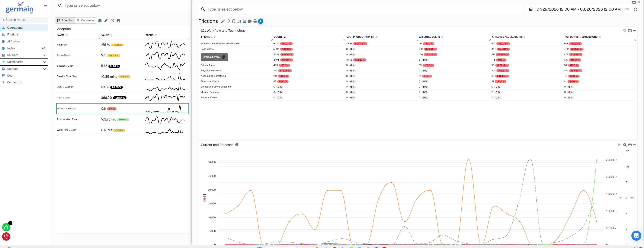Open Contact Us in sidebar
This screenshot has width=644, height=248.
click(24, 82)
